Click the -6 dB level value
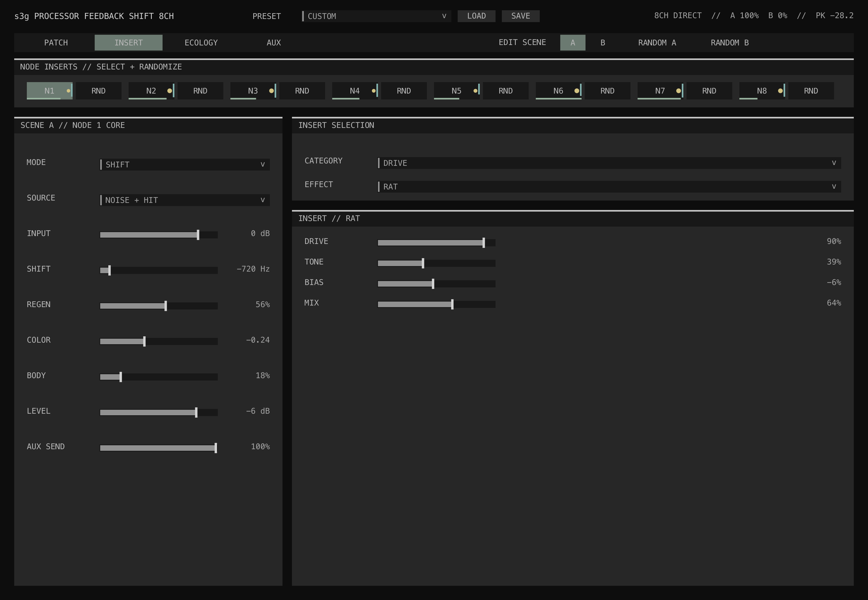 [x=258, y=411]
